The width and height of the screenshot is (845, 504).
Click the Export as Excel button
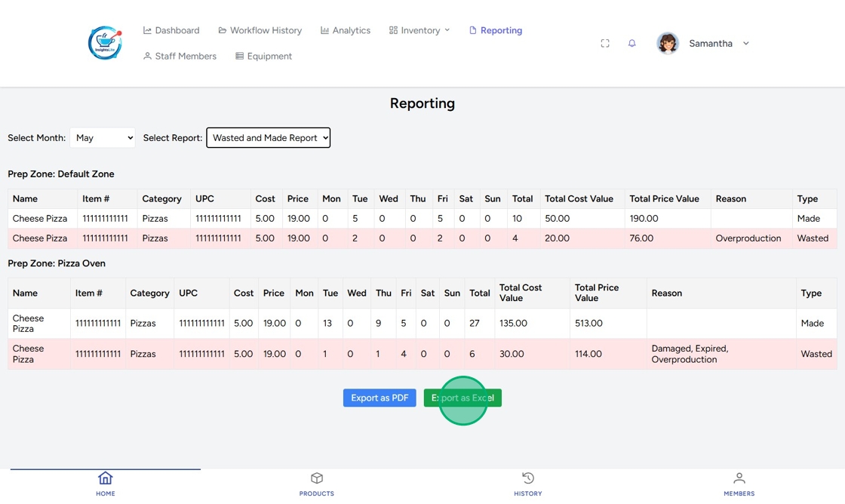(x=462, y=398)
